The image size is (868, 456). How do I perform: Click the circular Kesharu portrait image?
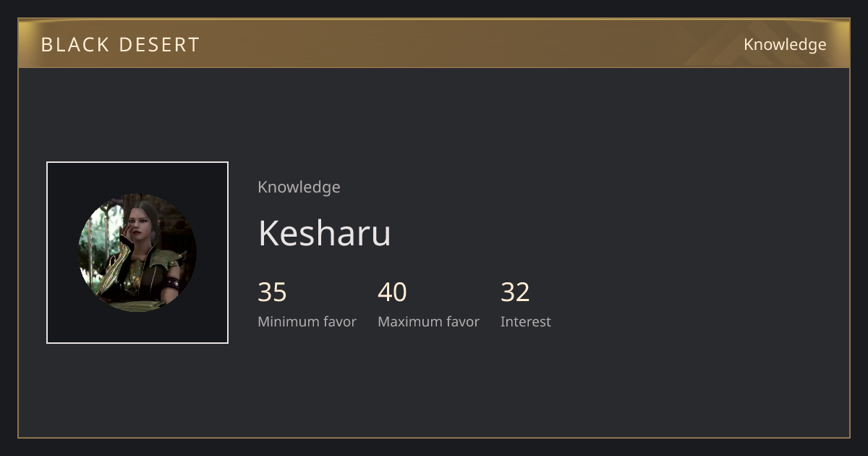(x=137, y=253)
